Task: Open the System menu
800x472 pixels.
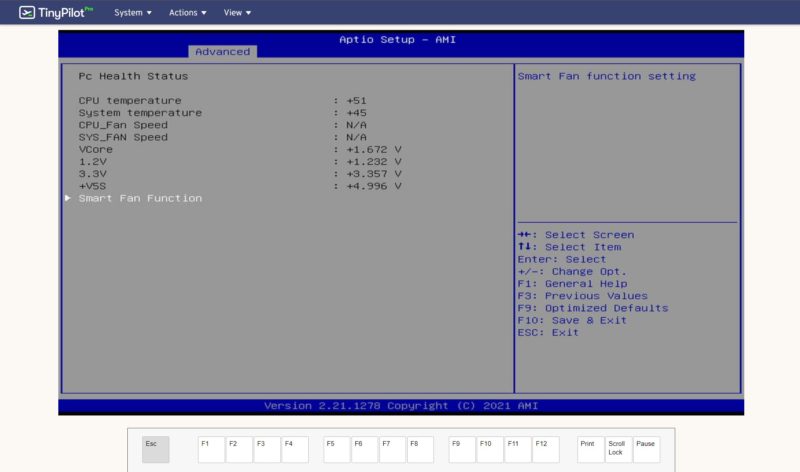Action: tap(133, 13)
